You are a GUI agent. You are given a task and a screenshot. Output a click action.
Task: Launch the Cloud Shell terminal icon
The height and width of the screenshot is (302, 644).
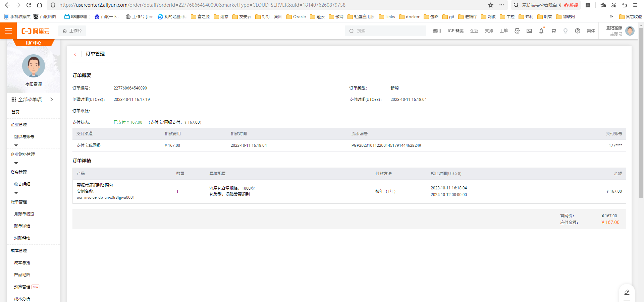529,31
